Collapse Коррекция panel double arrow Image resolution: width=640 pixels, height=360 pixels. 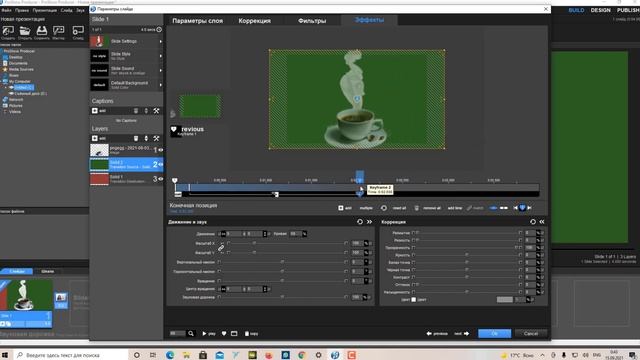click(542, 222)
